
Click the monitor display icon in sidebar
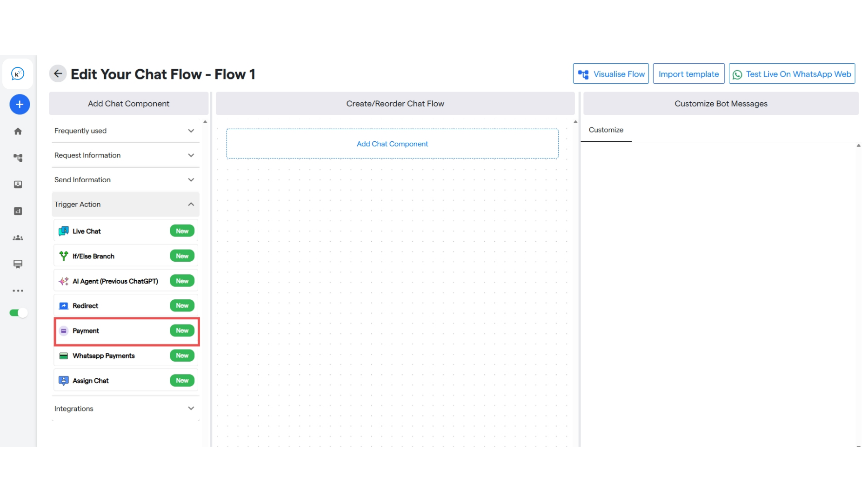point(18,264)
